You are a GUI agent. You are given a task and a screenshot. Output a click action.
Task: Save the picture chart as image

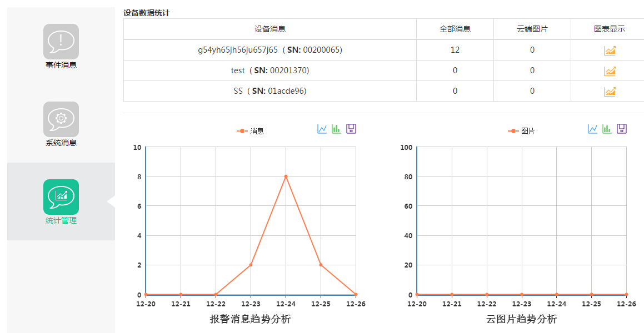622,129
